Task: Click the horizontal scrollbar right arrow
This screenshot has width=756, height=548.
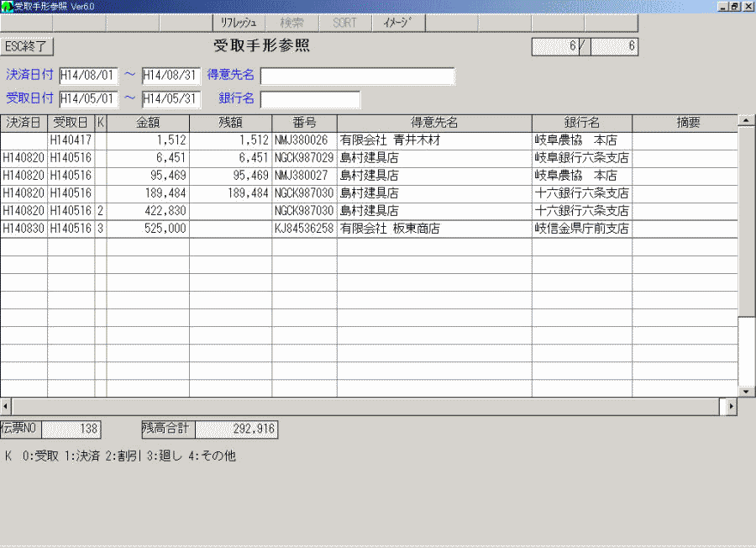Action: tap(732, 407)
